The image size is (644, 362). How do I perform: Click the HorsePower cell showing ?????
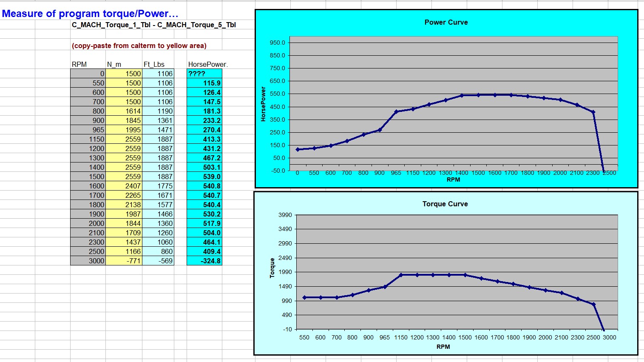[204, 74]
